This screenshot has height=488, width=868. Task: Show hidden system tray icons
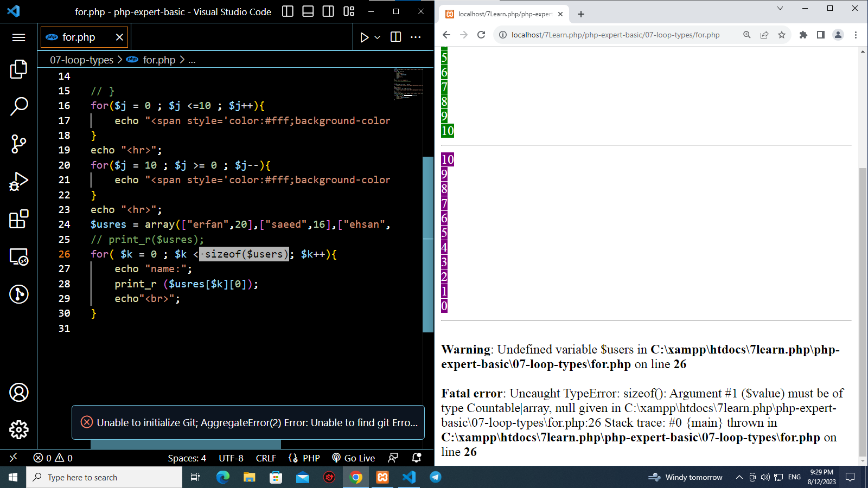pyautogui.click(x=739, y=477)
